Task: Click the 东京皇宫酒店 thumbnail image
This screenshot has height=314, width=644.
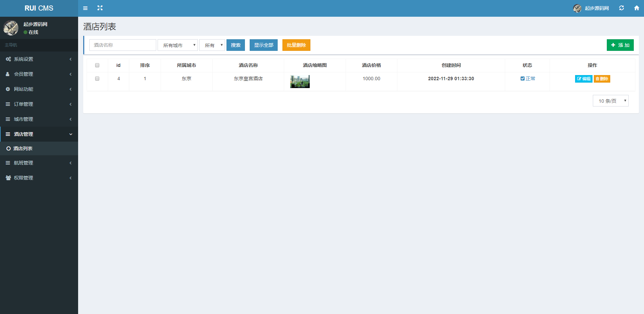Action: click(300, 82)
